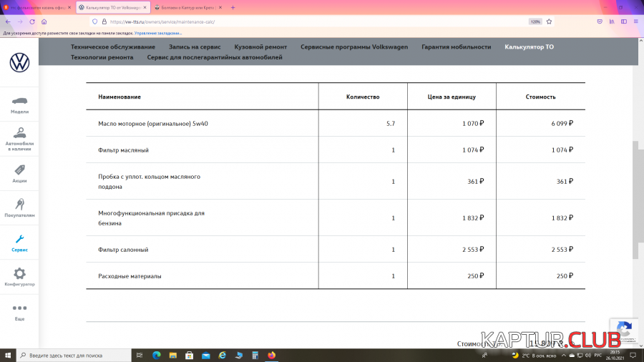Open a new browser tab

click(x=233, y=7)
